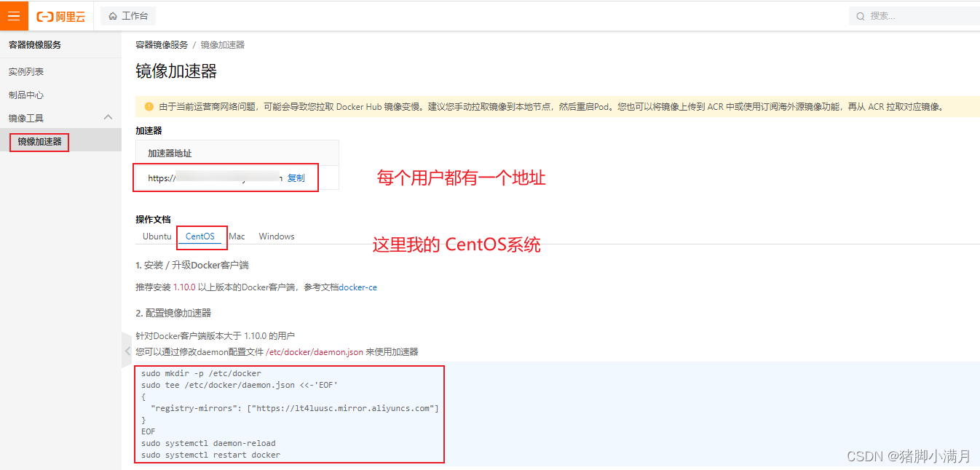Click the 操作文档 section label

pyautogui.click(x=153, y=219)
